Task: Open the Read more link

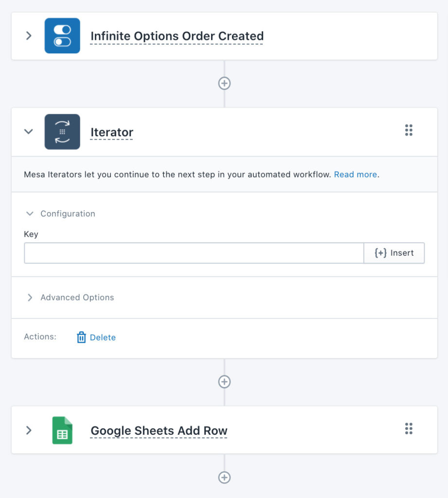Action: [x=355, y=175]
